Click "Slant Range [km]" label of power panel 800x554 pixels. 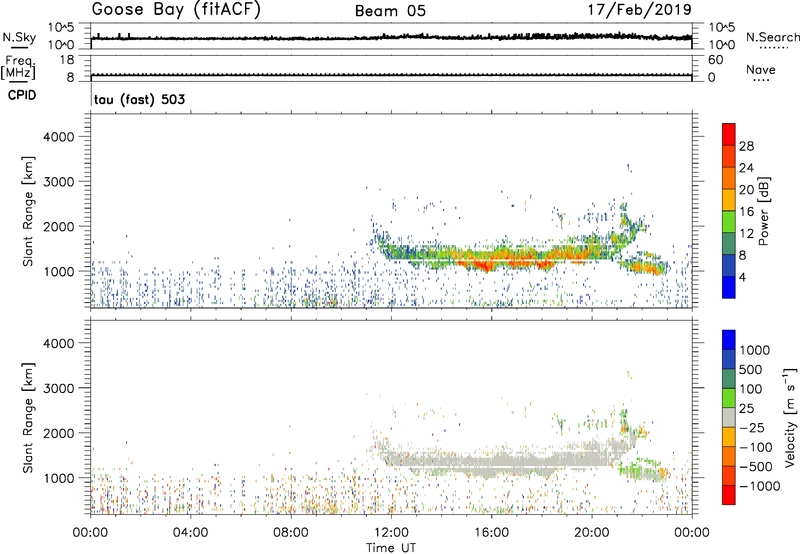pos(28,211)
